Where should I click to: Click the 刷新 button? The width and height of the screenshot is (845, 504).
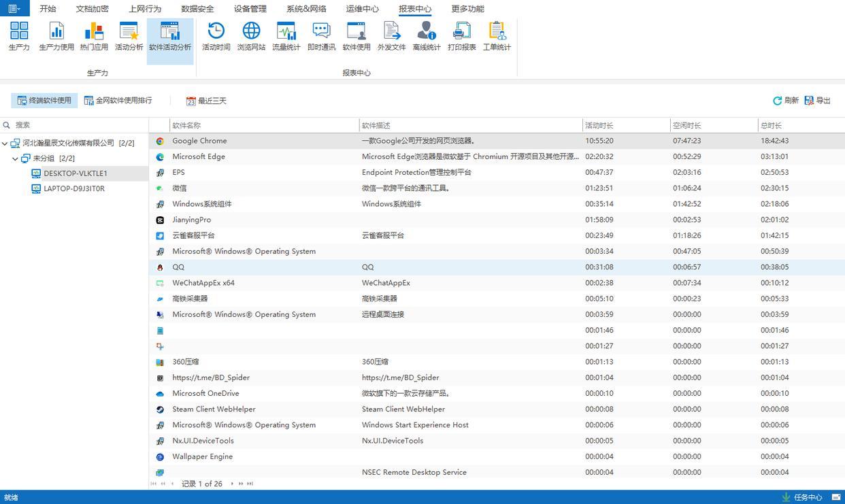tap(786, 101)
